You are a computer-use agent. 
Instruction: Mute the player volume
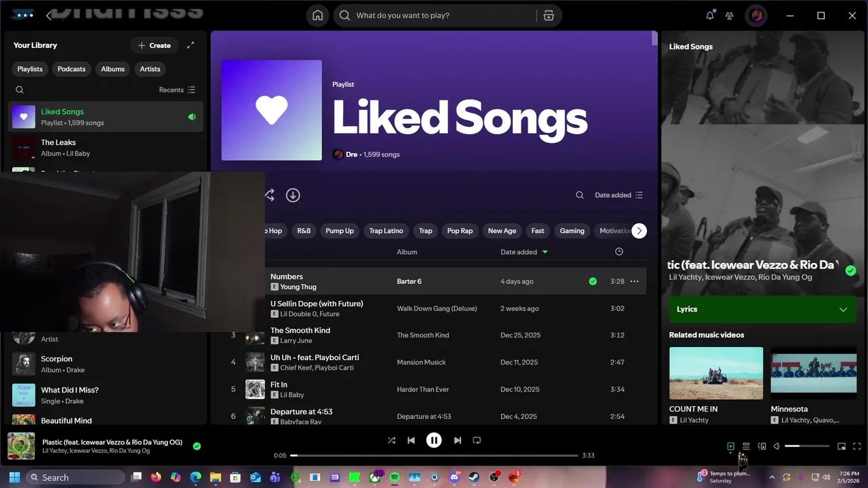776,446
